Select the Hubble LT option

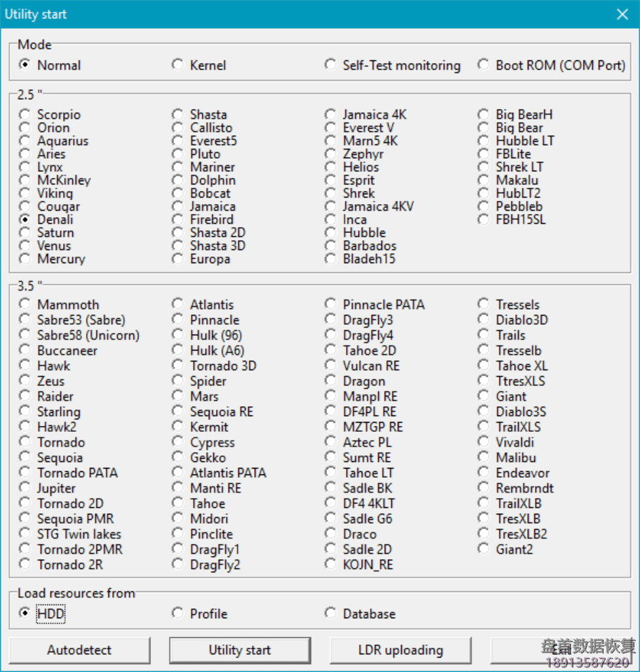pyautogui.click(x=484, y=140)
